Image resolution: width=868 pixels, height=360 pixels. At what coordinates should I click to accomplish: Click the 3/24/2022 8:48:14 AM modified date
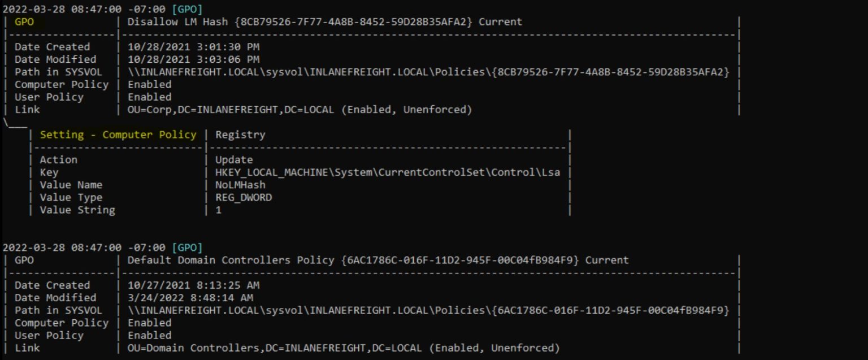pyautogui.click(x=190, y=298)
